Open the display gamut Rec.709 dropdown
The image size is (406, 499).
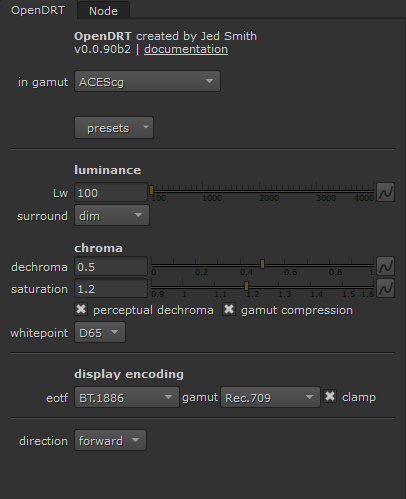pos(270,397)
